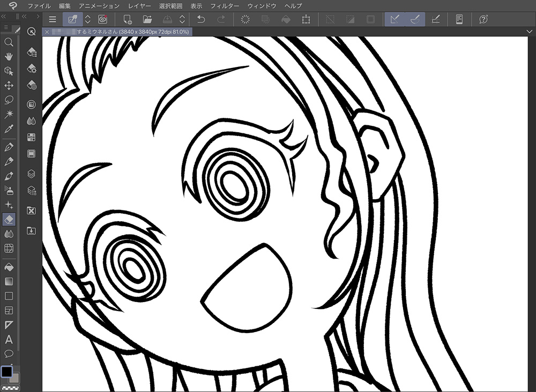This screenshot has height=392, width=536.
Task: Open the アニメーション menu
Action: pos(99,6)
